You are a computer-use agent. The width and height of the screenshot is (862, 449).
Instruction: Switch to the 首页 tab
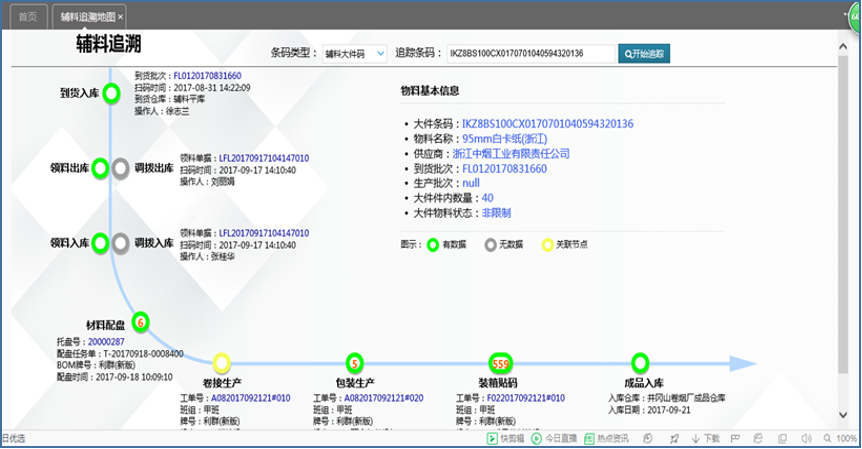pyautogui.click(x=28, y=17)
